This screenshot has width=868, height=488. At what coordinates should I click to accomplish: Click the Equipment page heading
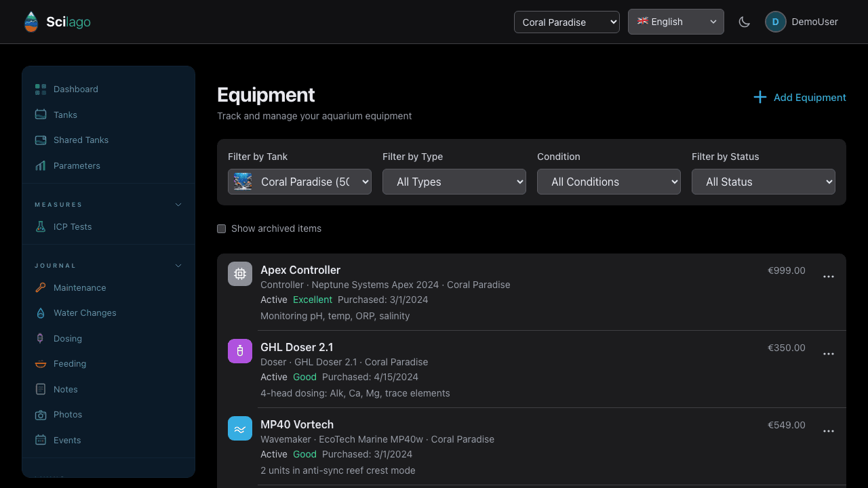point(266,95)
